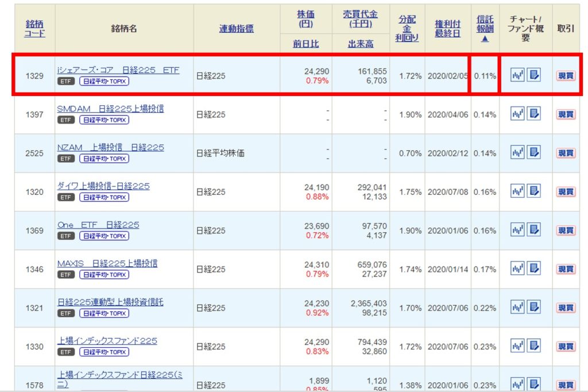The width and height of the screenshot is (588, 392).
Task: Select trading value cell 2,365,403
Action: (x=368, y=303)
